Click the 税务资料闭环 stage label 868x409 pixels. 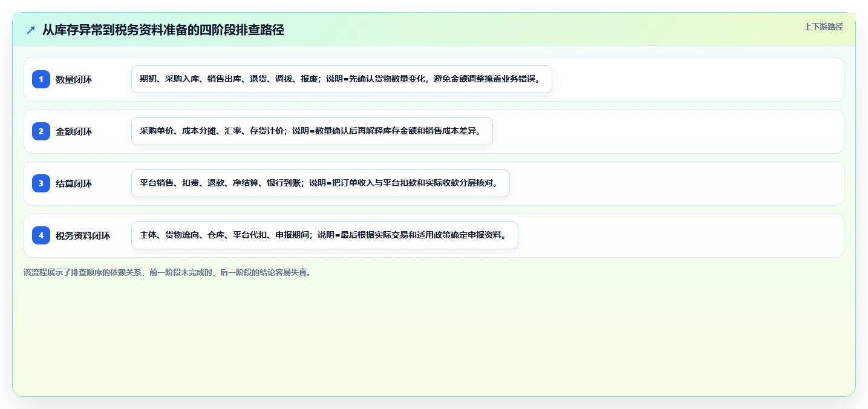(x=83, y=235)
